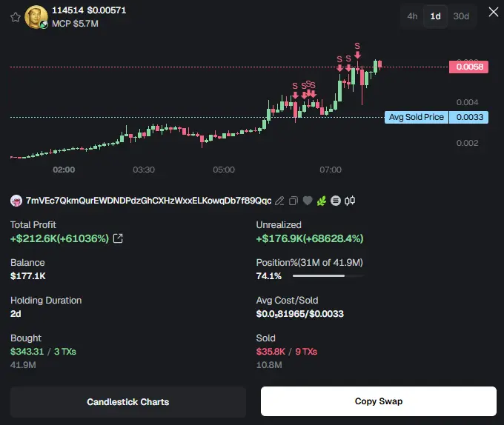The image size is (504, 425).
Task: Click the 03:30 time axis label
Action: 144,170
